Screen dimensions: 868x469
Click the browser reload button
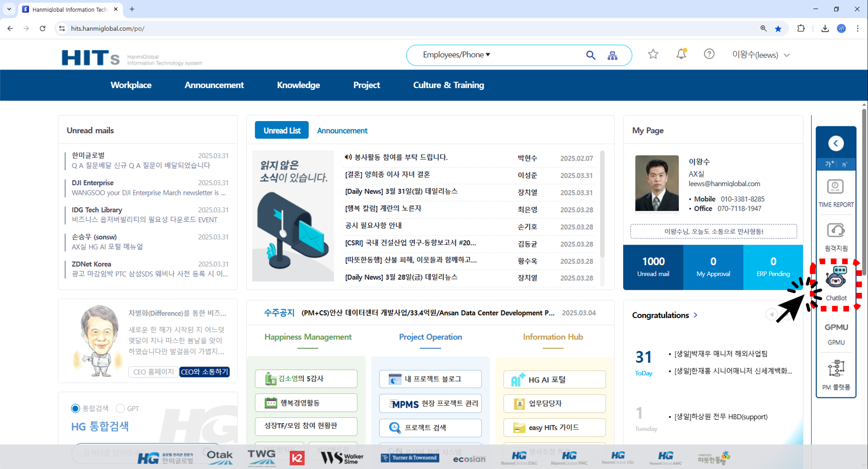coord(43,29)
